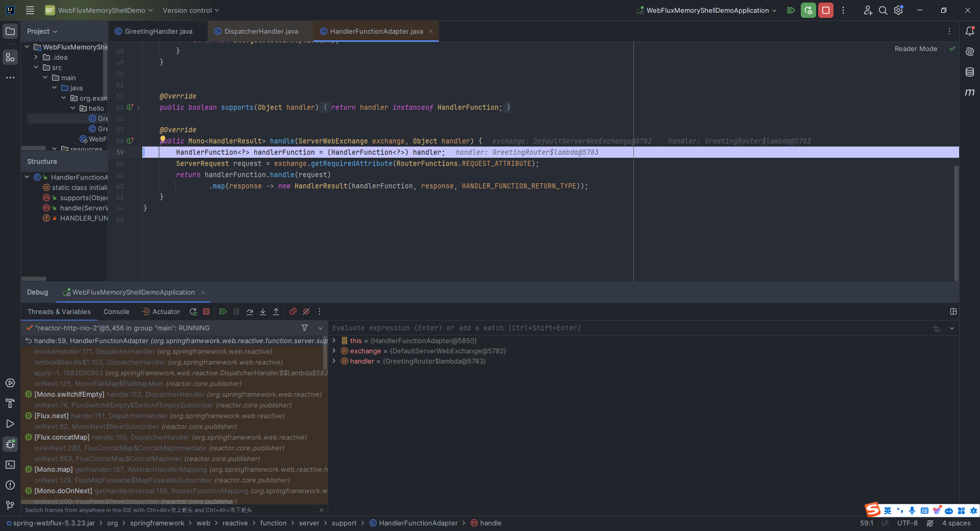Stop the running application in the top bar

[x=826, y=10]
